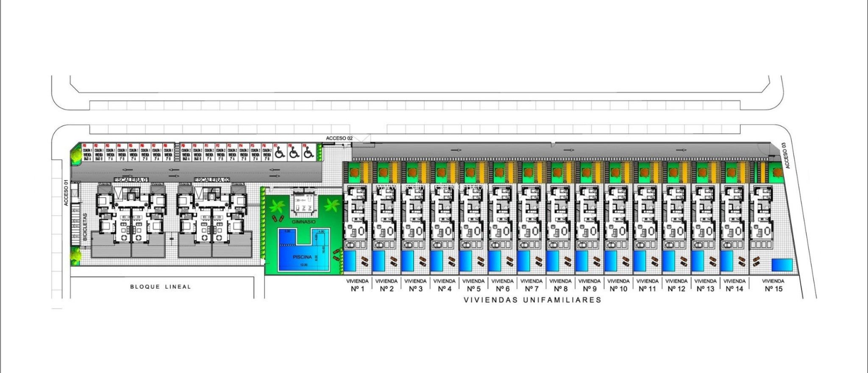
Task: Click the tree beside parking space P01
Action: pos(76,156)
